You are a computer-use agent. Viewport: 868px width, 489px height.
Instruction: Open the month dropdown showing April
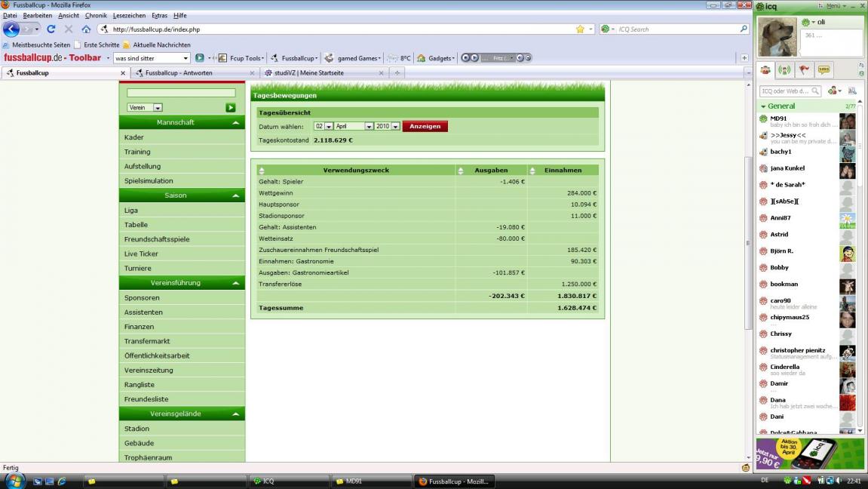click(369, 127)
